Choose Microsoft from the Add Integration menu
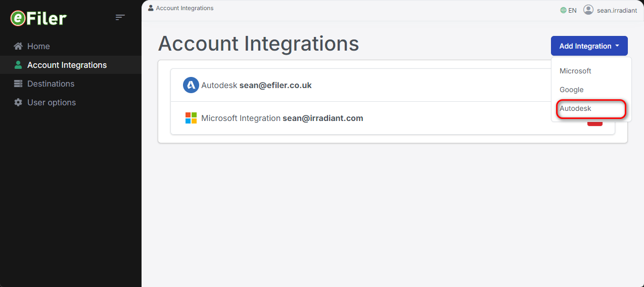 pyautogui.click(x=575, y=71)
